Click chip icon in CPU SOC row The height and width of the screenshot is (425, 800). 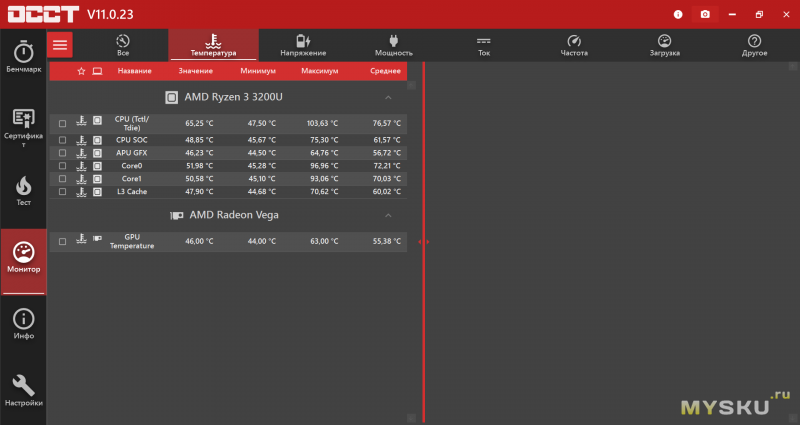[x=97, y=140]
